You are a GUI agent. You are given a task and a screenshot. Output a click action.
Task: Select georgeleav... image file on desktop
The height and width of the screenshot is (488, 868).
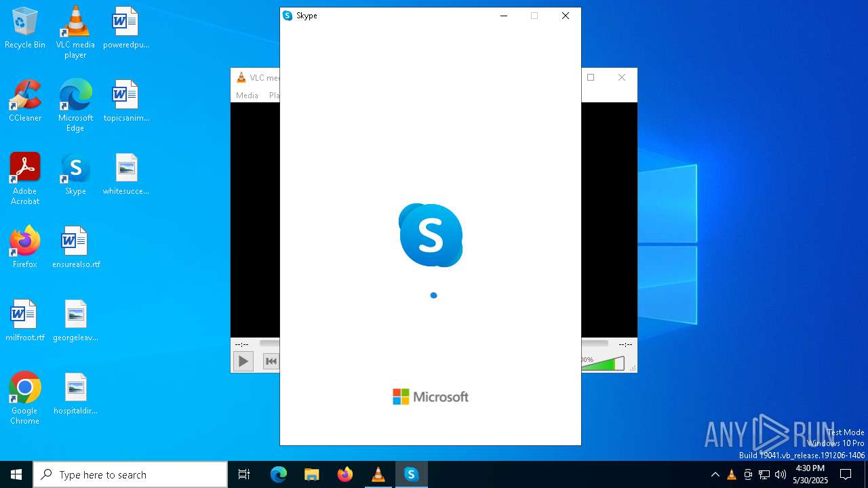coord(75,321)
